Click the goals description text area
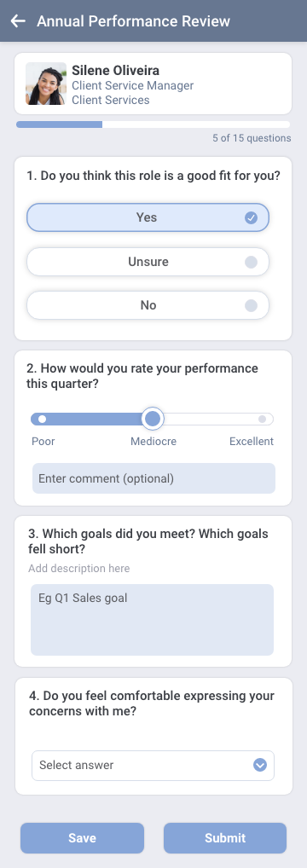The height and width of the screenshot is (868, 307). (152, 619)
